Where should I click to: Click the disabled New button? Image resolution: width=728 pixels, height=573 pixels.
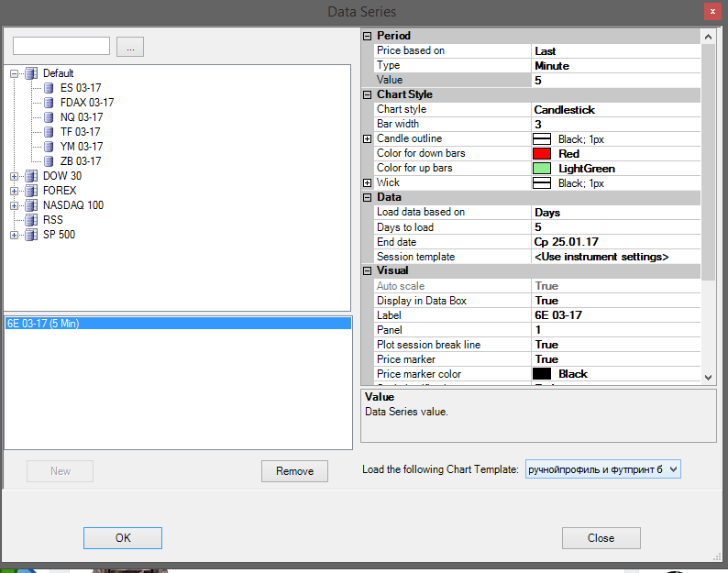[60, 471]
